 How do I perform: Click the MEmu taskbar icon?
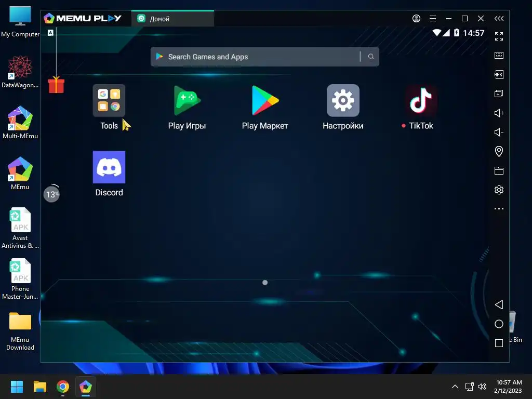[86, 387]
